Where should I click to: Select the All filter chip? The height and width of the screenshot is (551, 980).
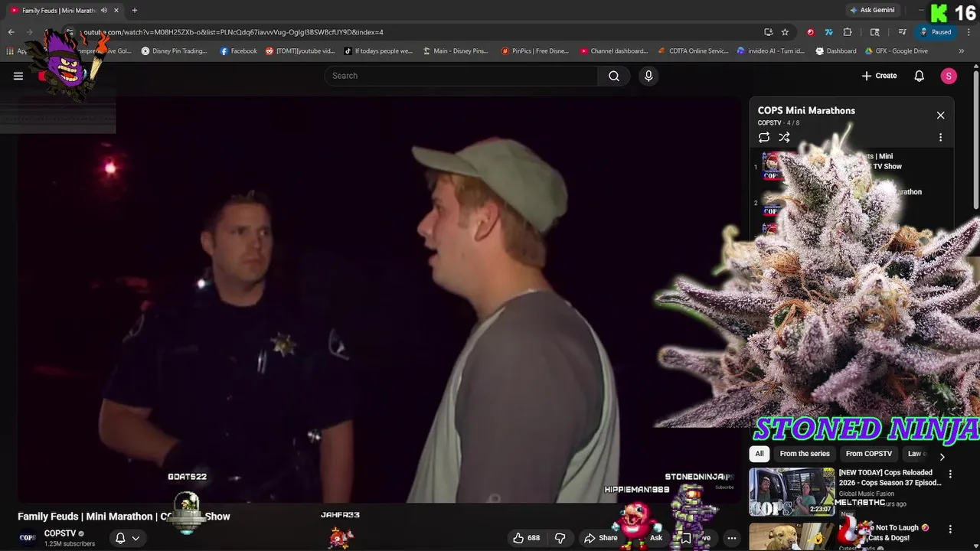coord(759,454)
